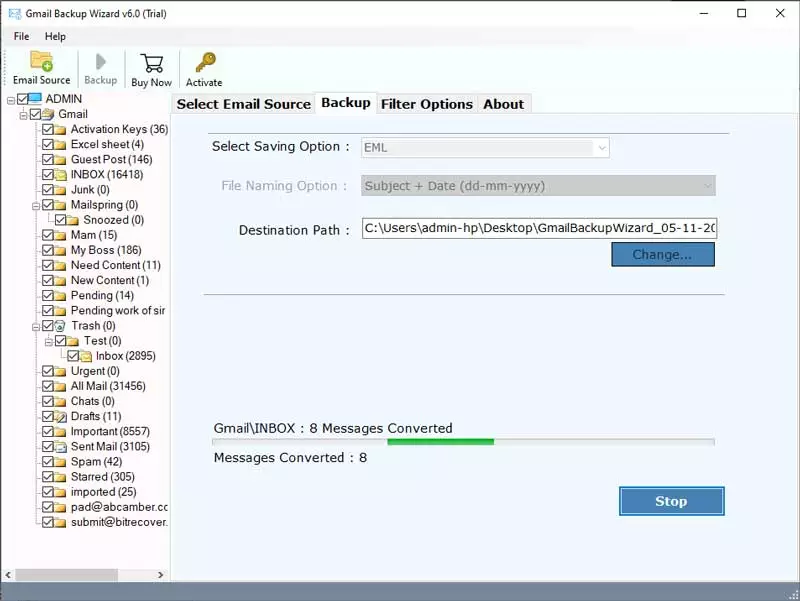Click the Email Source toolbar icon
The width and height of the screenshot is (800, 601).
(41, 61)
